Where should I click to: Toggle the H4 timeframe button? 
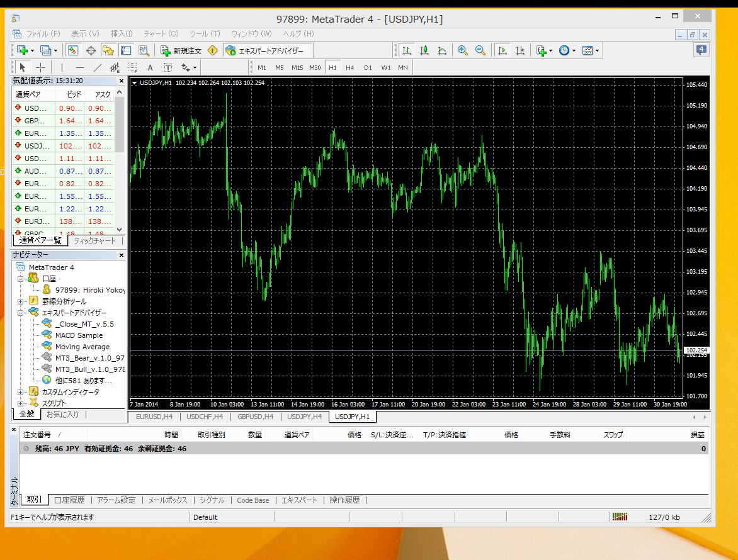(349, 67)
